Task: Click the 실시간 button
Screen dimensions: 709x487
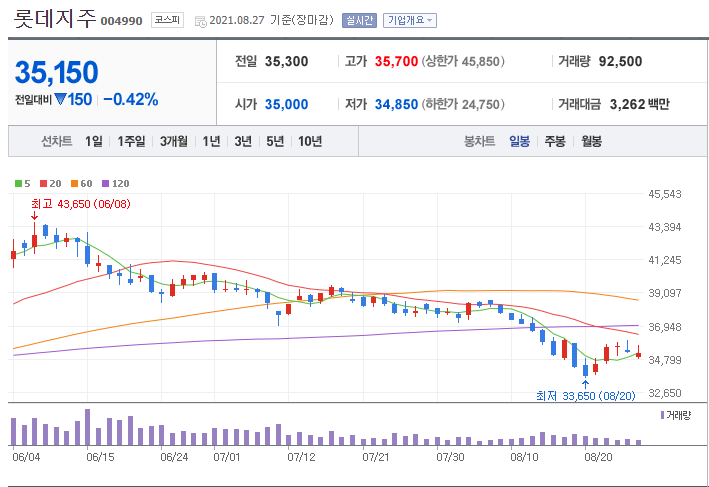Action: pos(359,20)
